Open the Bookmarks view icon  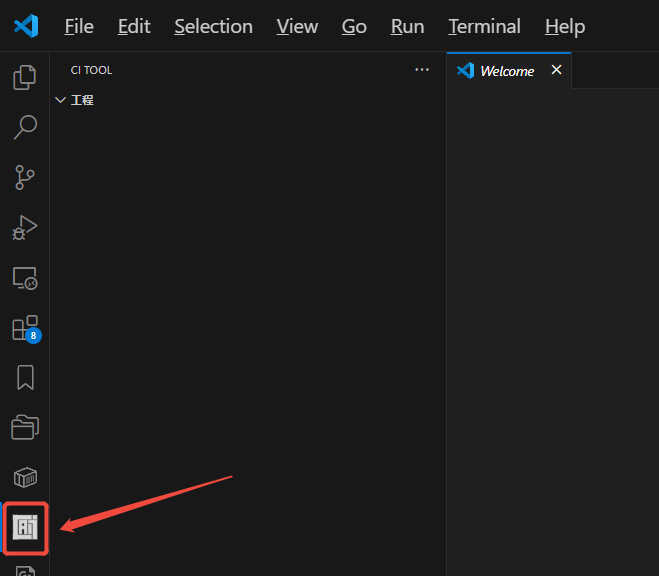point(25,377)
